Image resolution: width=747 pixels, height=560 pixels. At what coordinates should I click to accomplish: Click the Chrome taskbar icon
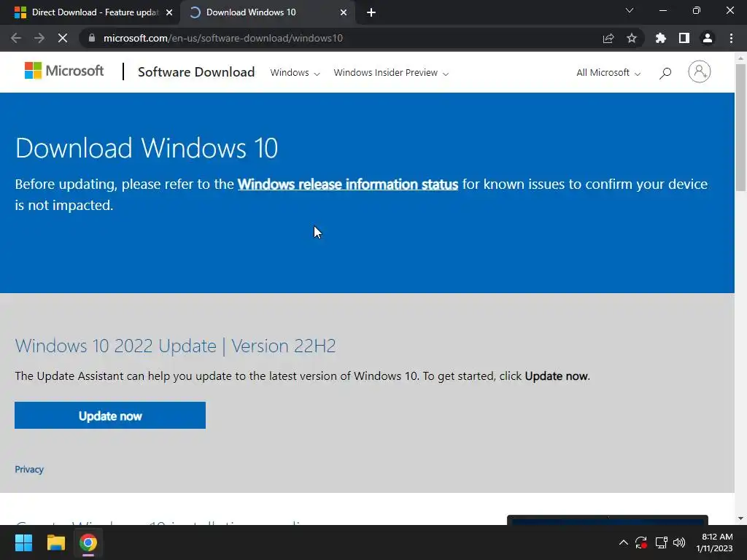coord(88,542)
